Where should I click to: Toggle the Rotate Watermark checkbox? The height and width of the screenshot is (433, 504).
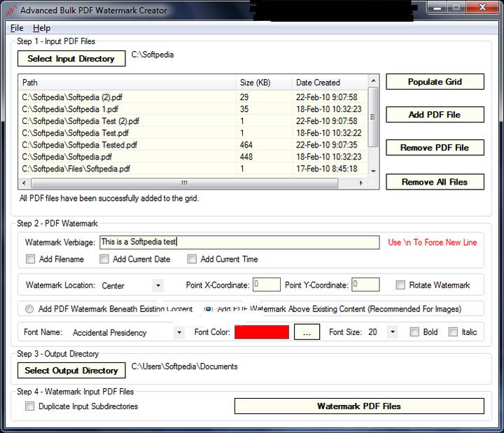[x=400, y=285]
